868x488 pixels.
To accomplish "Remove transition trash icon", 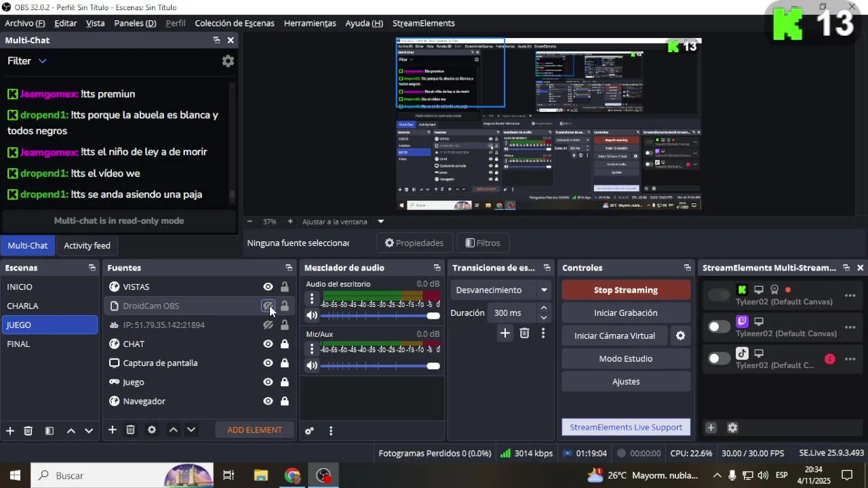I will 524,333.
